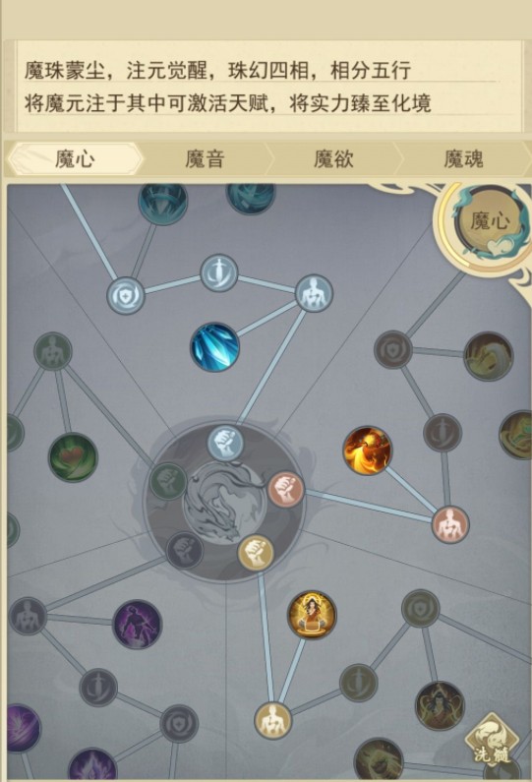Click the light blue shield talent node

click(126, 296)
